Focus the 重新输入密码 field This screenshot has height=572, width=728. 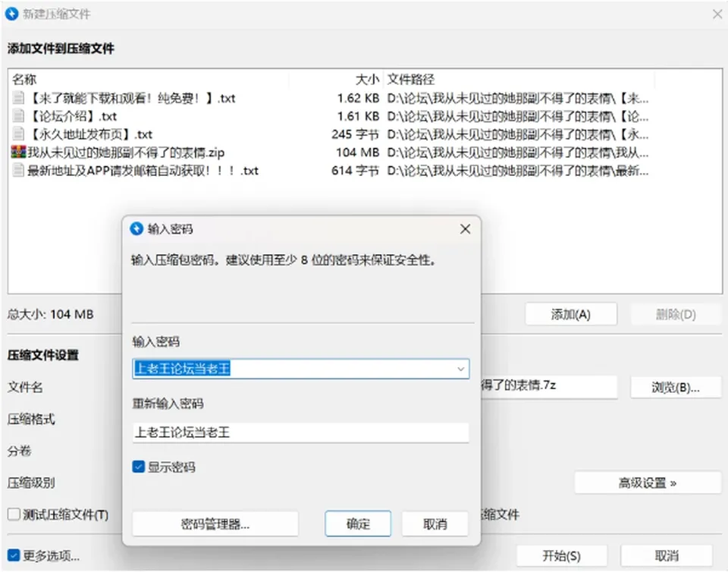[301, 432]
